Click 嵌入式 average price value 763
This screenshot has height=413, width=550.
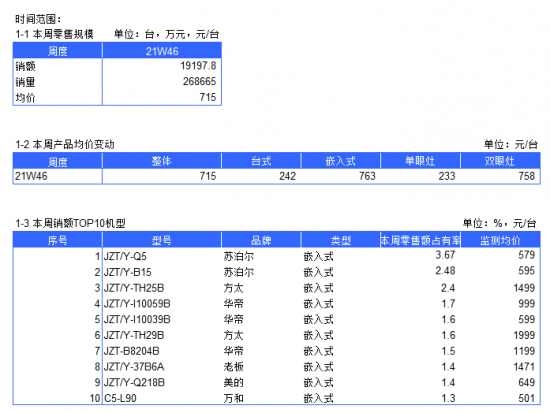(367, 176)
